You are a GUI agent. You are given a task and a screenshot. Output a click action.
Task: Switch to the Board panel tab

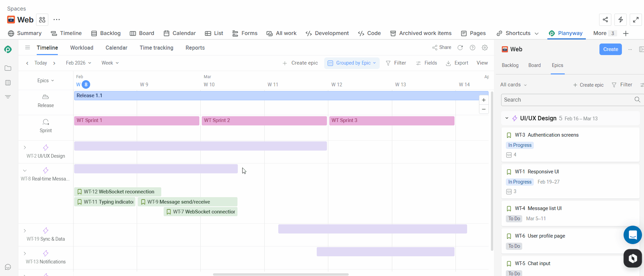(534, 65)
